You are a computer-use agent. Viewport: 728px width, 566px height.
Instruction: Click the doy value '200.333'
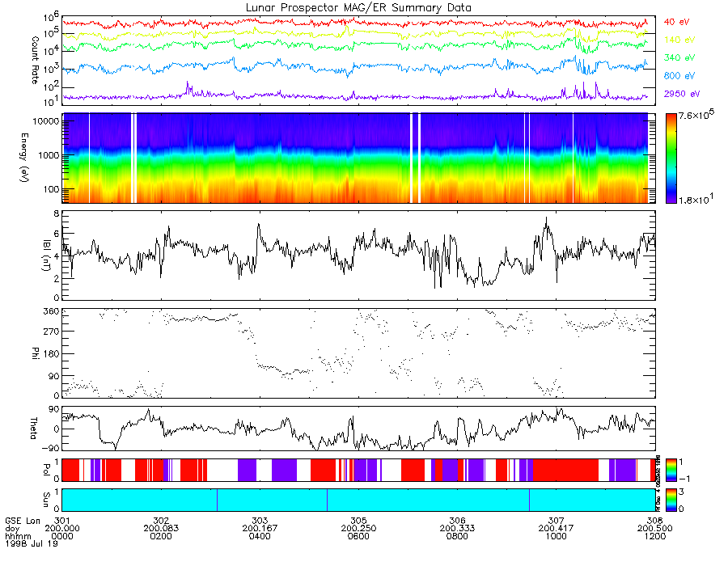point(457,529)
